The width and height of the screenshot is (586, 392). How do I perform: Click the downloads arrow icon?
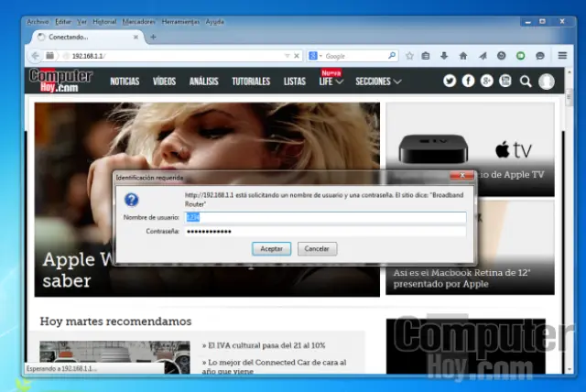[x=445, y=56]
